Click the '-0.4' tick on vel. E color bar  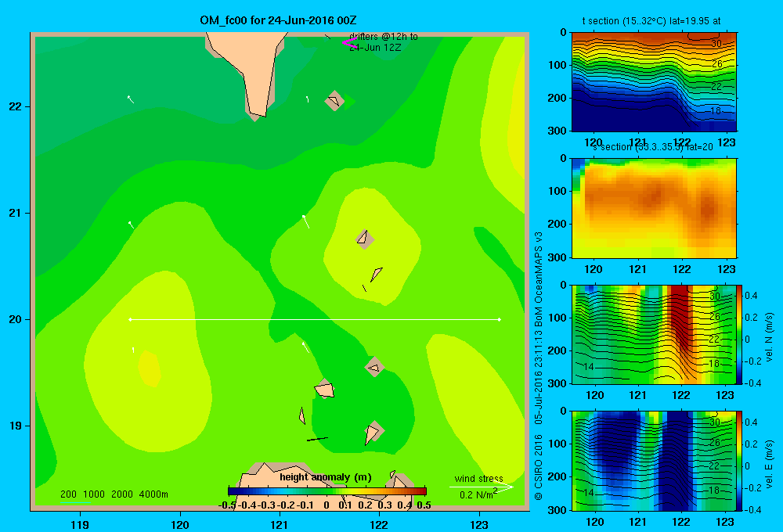coord(752,509)
